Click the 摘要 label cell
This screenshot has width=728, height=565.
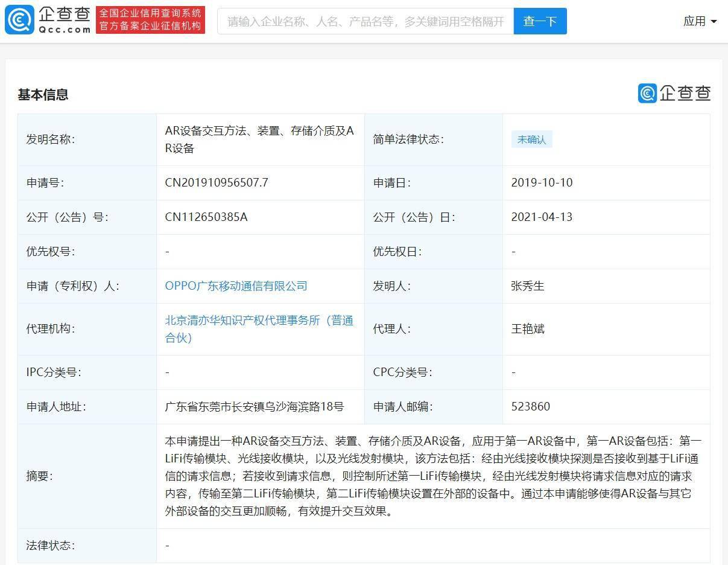coord(87,476)
